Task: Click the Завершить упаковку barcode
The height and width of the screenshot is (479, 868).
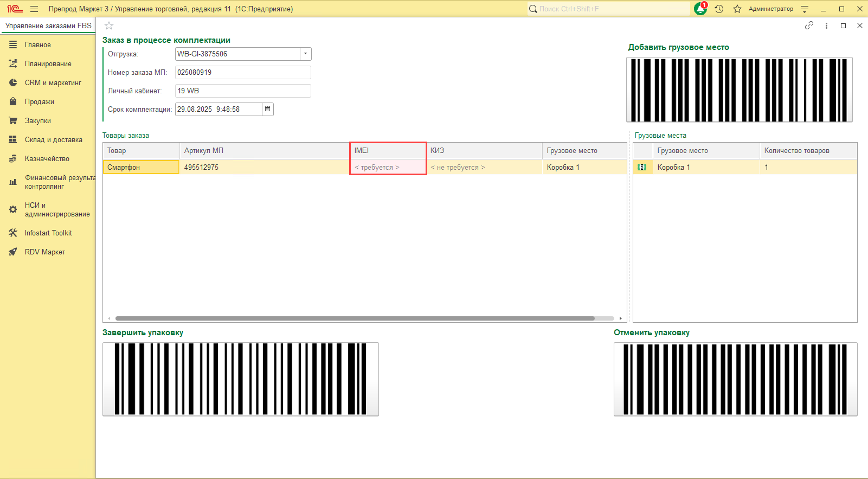Action: pos(241,379)
